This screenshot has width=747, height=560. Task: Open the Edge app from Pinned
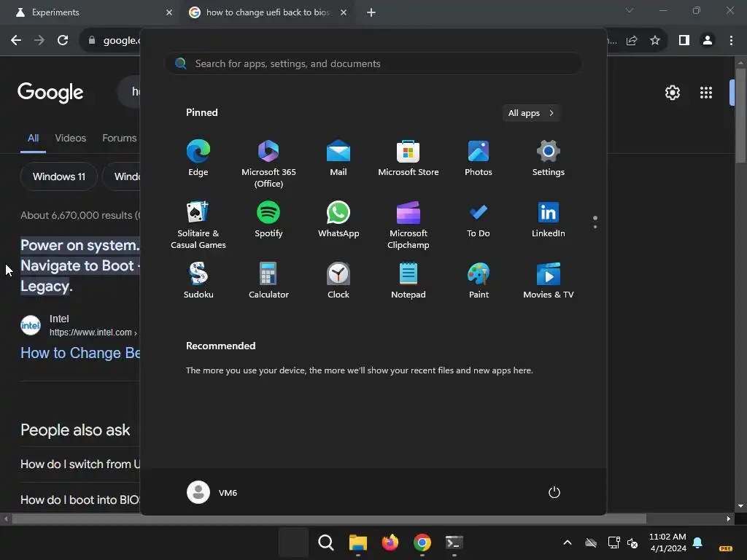point(198,158)
